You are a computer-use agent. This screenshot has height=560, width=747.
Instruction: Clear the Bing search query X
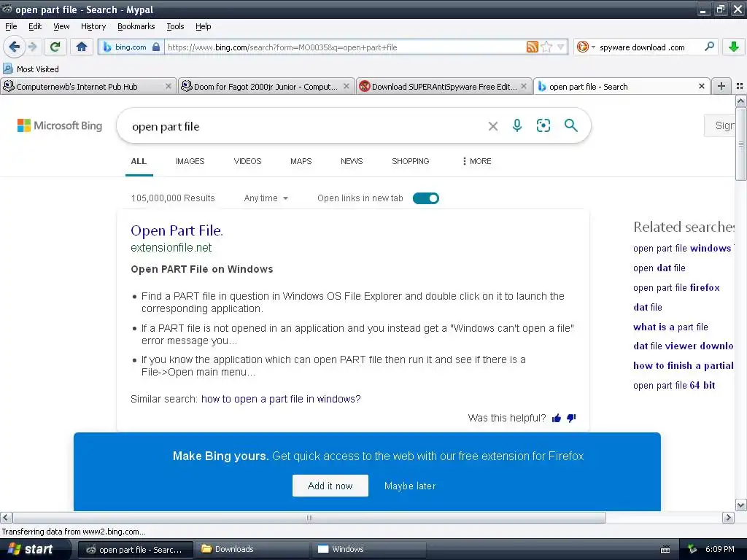[x=493, y=126]
